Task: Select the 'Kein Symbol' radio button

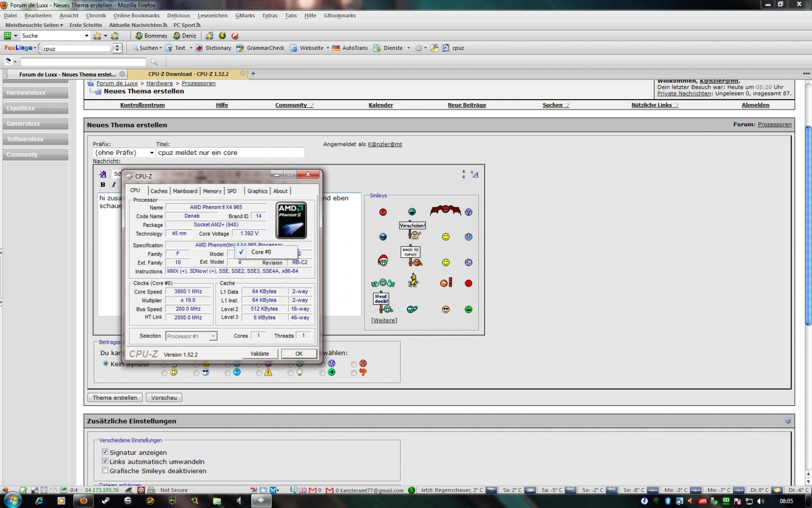Action: pyautogui.click(x=105, y=363)
